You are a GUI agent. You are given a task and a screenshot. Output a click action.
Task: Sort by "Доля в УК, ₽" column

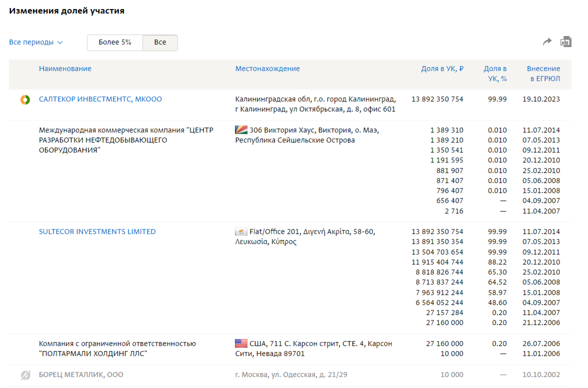[442, 69]
